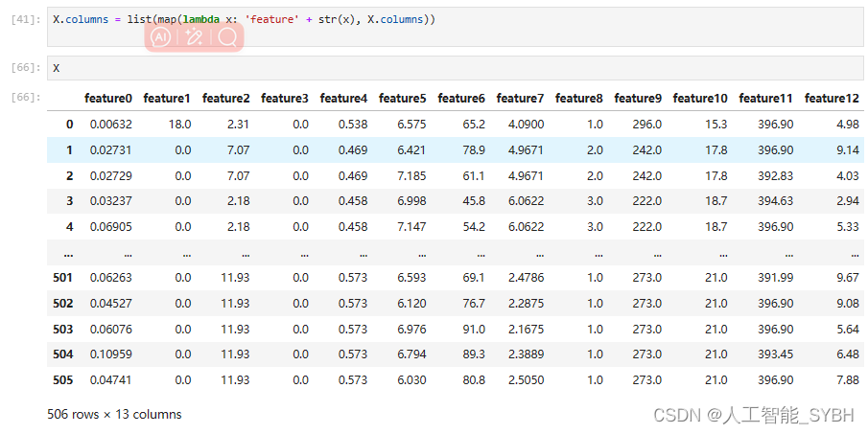Screen dimensions: 868x434
Task: Select the cell value 15.3
Action: point(716,125)
